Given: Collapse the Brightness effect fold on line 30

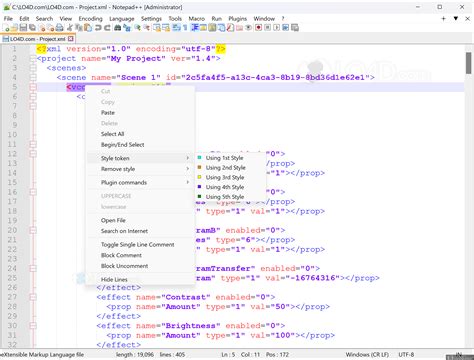Looking at the screenshot, I should [x=33, y=326].
